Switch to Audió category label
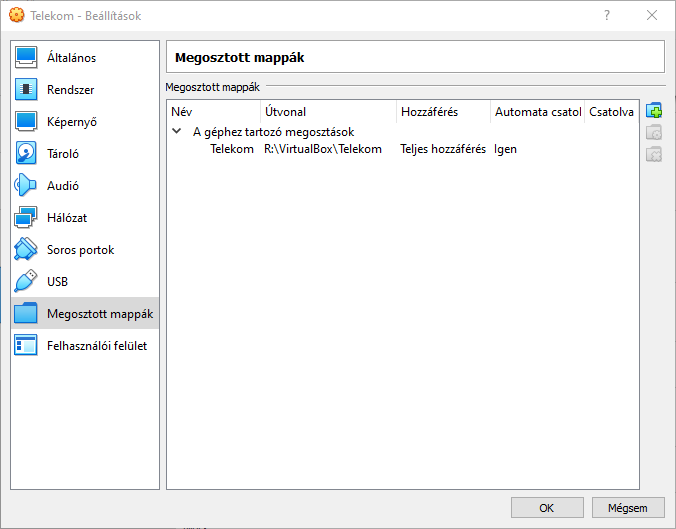 tap(63, 186)
